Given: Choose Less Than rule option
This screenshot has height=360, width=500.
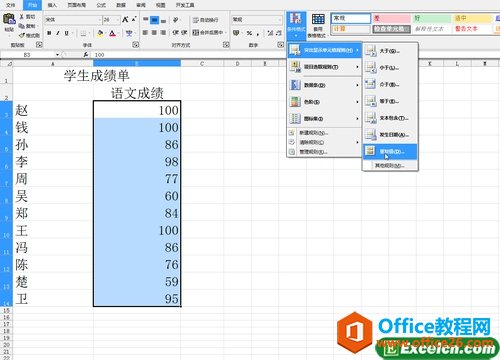Looking at the screenshot, I should 390,68.
